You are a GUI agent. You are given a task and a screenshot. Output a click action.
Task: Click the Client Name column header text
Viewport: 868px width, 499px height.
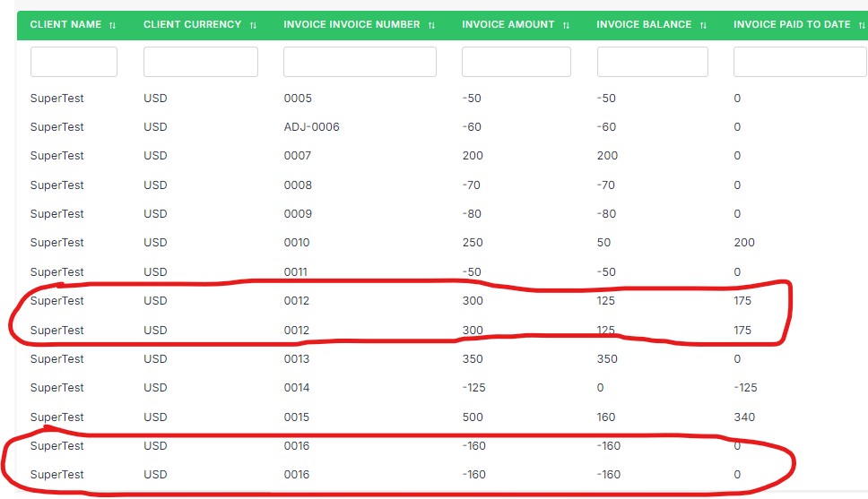click(65, 24)
